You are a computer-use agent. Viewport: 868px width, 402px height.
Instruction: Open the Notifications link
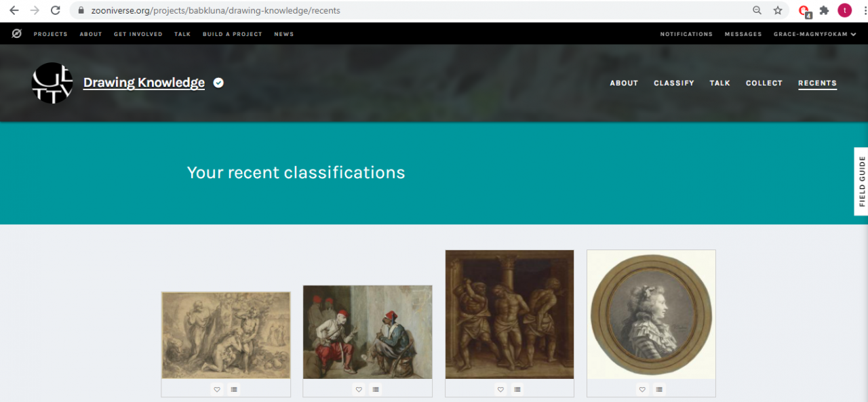point(686,34)
